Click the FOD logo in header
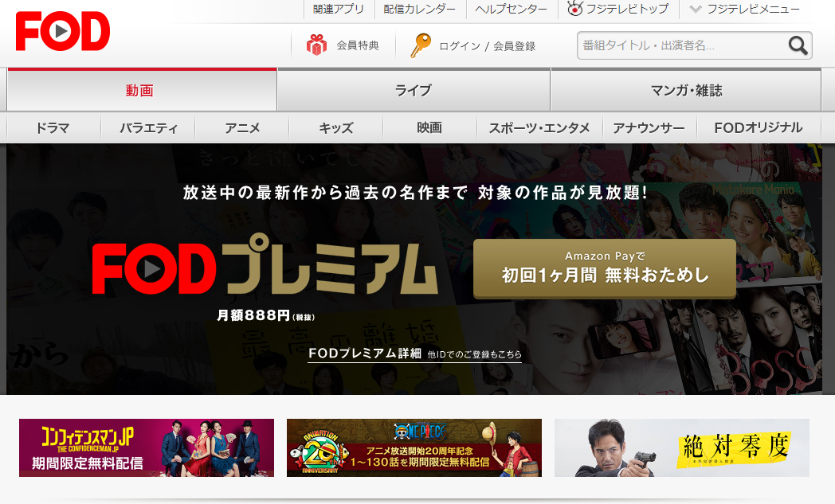 coord(63,31)
